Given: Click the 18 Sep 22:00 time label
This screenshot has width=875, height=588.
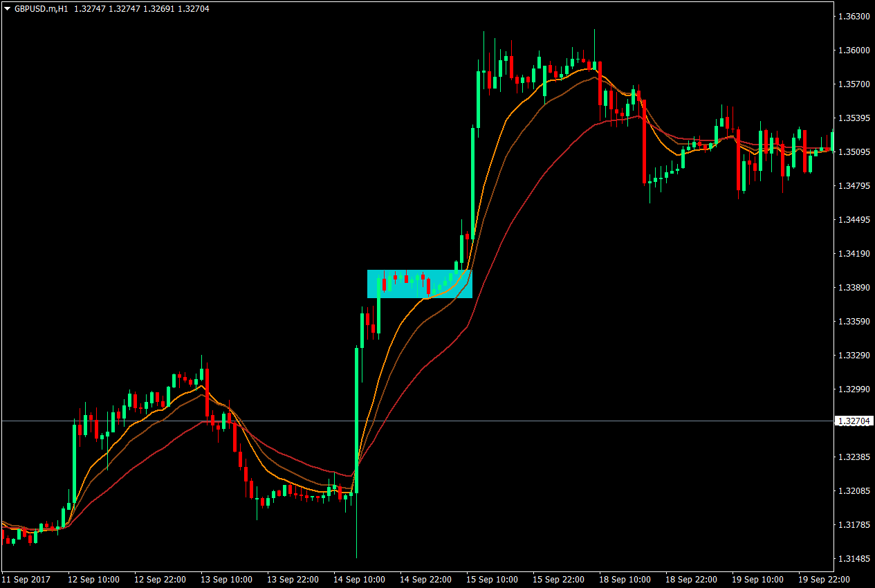Looking at the screenshot, I should tap(691, 579).
